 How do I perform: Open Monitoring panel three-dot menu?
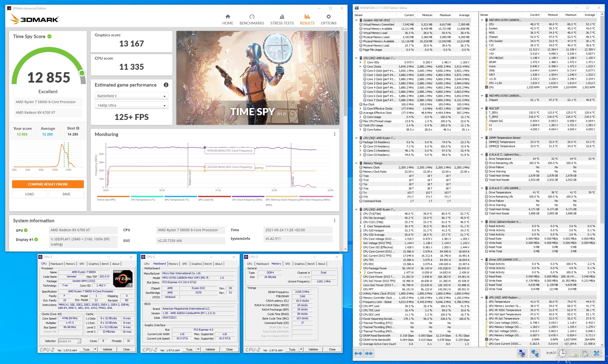click(334, 134)
